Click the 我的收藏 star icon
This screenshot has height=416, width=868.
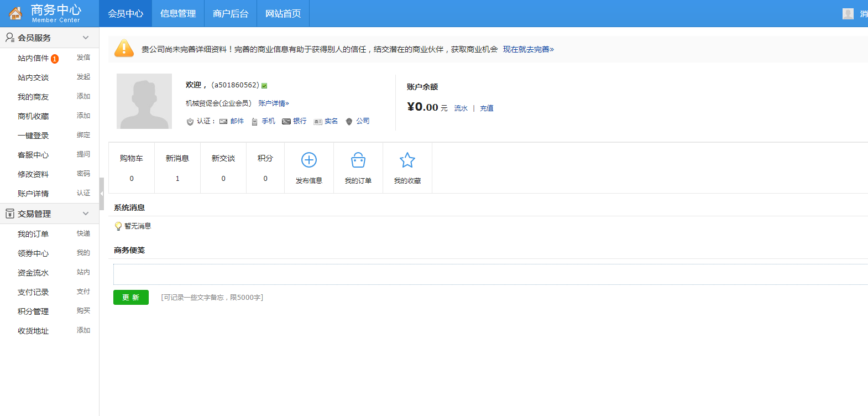tap(407, 160)
